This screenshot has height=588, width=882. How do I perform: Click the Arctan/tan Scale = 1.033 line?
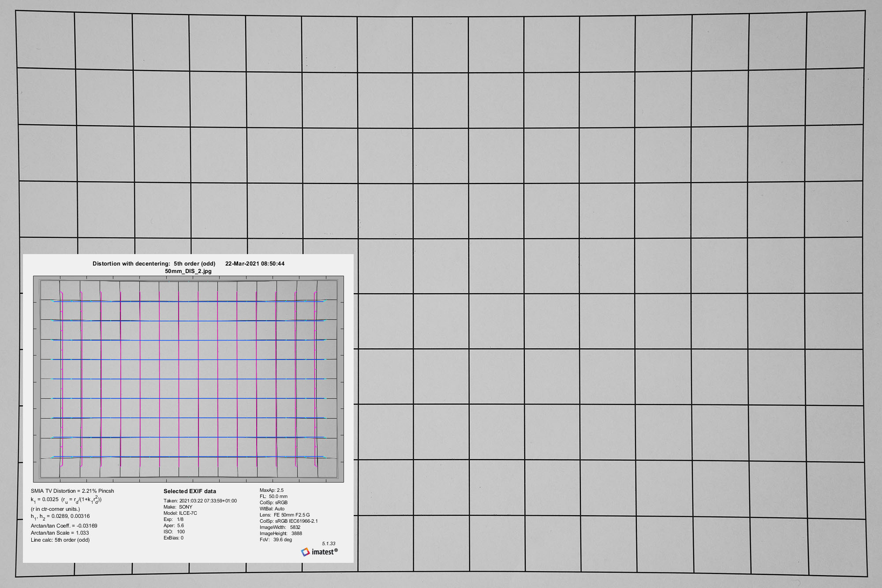click(x=60, y=532)
